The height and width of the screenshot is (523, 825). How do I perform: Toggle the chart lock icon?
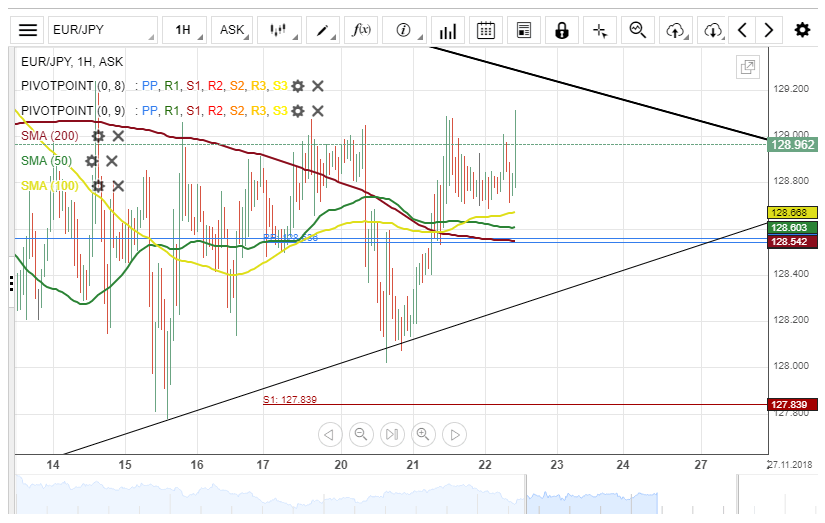pyautogui.click(x=562, y=30)
